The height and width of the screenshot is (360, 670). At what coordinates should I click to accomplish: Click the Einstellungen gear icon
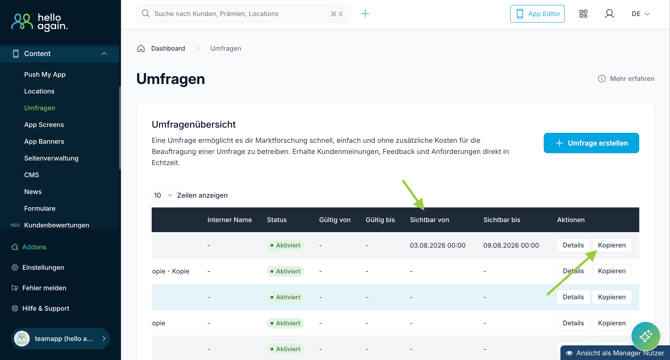(x=15, y=267)
